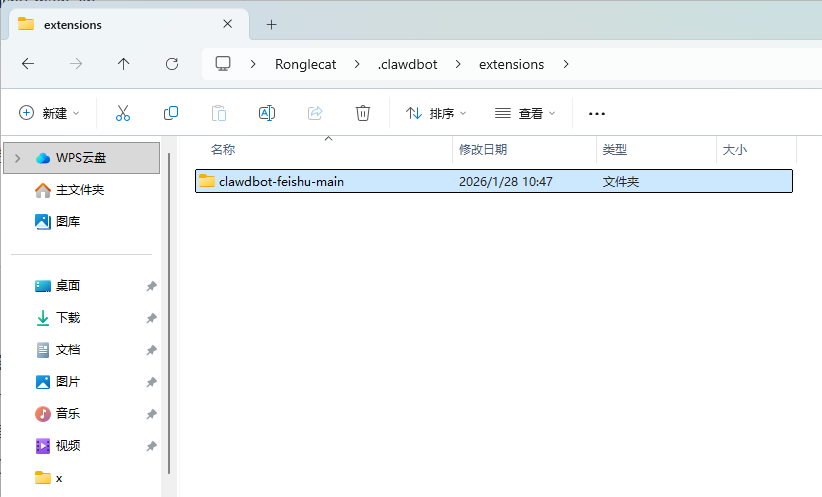Select the clawdbot-feishu-main folder

[280, 181]
